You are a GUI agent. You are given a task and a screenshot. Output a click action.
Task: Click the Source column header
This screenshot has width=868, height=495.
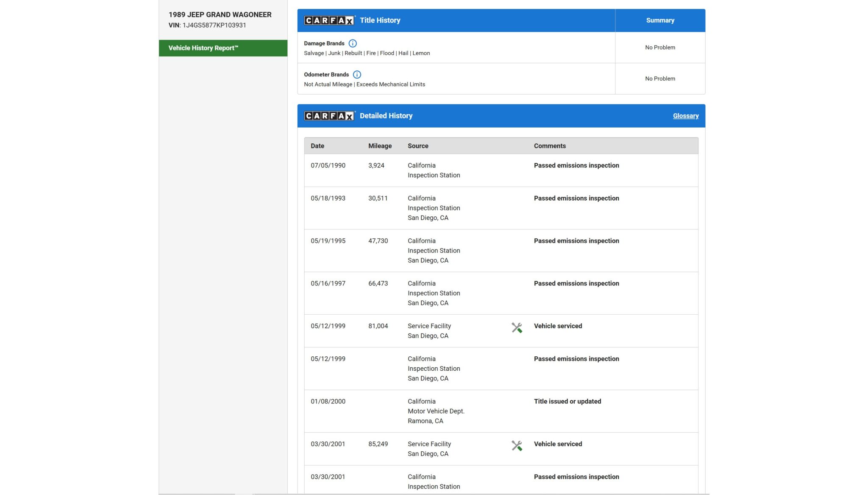pyautogui.click(x=417, y=146)
